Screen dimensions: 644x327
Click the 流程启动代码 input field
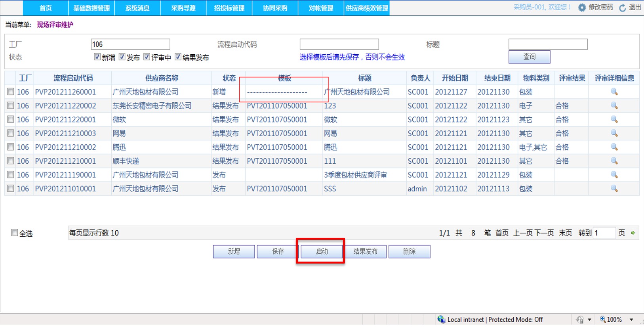pyautogui.click(x=339, y=44)
